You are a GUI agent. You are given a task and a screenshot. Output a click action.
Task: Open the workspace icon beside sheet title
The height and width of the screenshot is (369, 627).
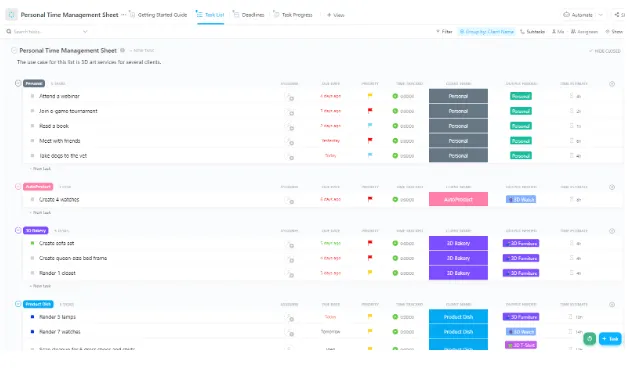[x=11, y=15]
